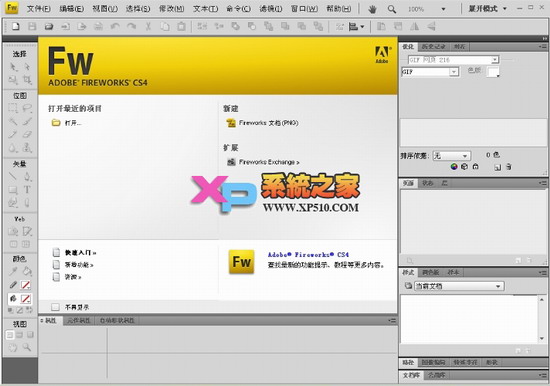Open the '文件(F)' menu
The image size is (550, 386).
tap(39, 9)
